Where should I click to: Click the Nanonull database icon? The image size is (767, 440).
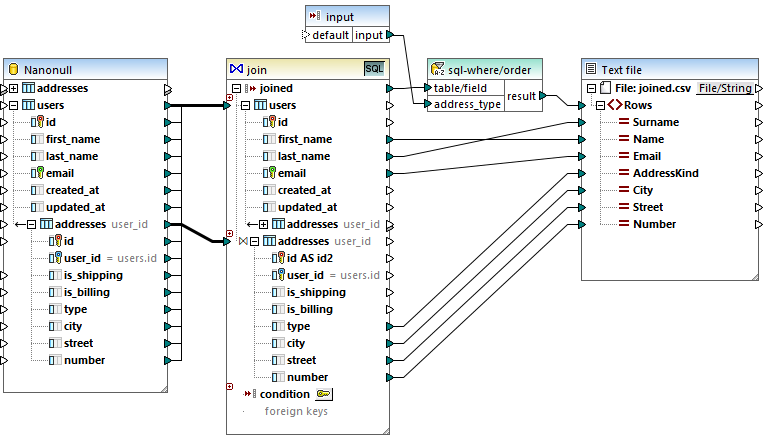(x=15, y=70)
